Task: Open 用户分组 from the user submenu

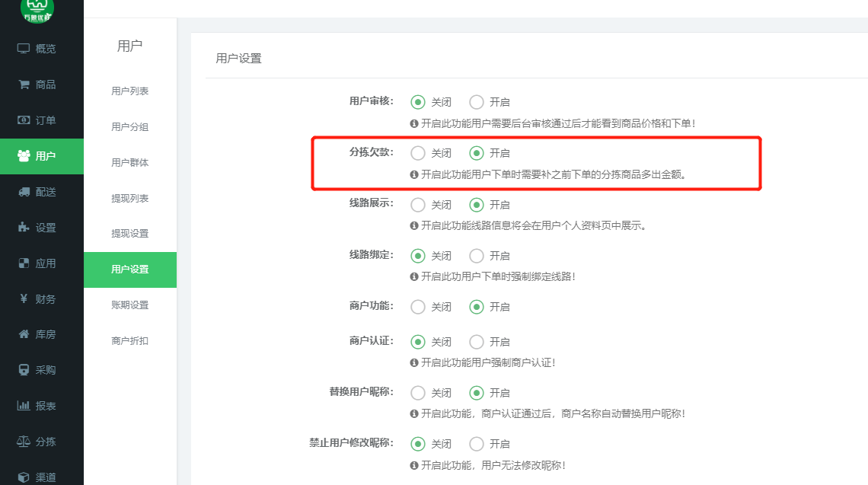Action: pos(130,127)
